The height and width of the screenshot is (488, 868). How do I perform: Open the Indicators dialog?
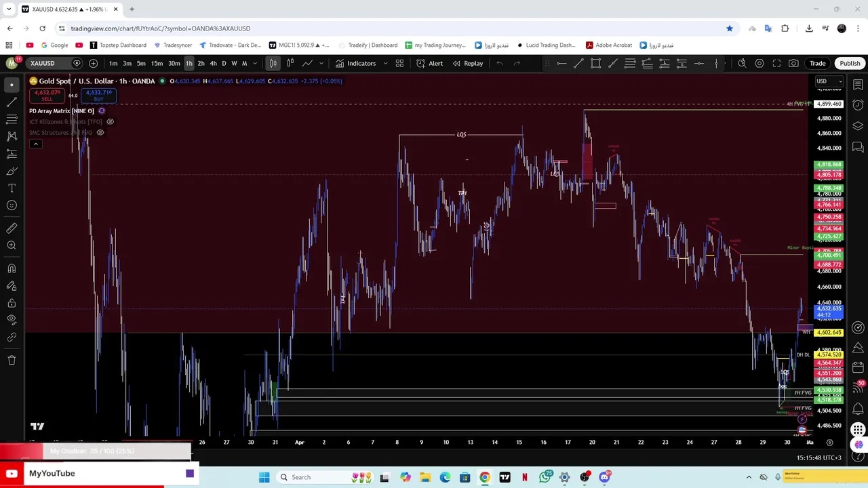pos(355,63)
